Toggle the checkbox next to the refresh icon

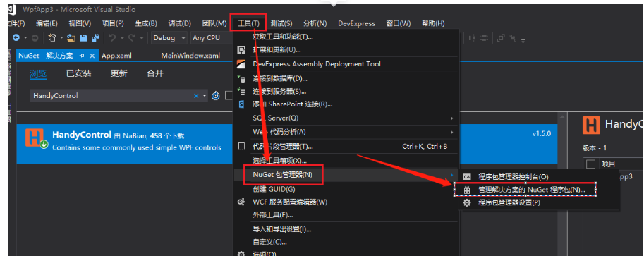[229, 96]
